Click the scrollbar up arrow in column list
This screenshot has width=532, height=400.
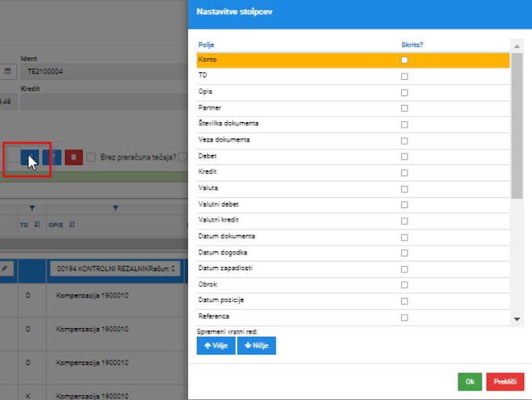517,46
